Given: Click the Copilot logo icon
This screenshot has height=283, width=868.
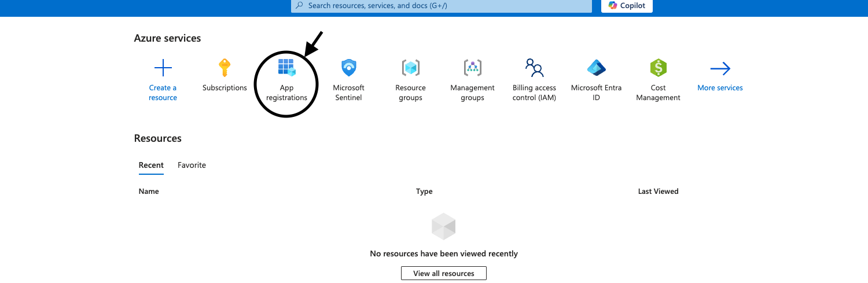Looking at the screenshot, I should tap(613, 5).
